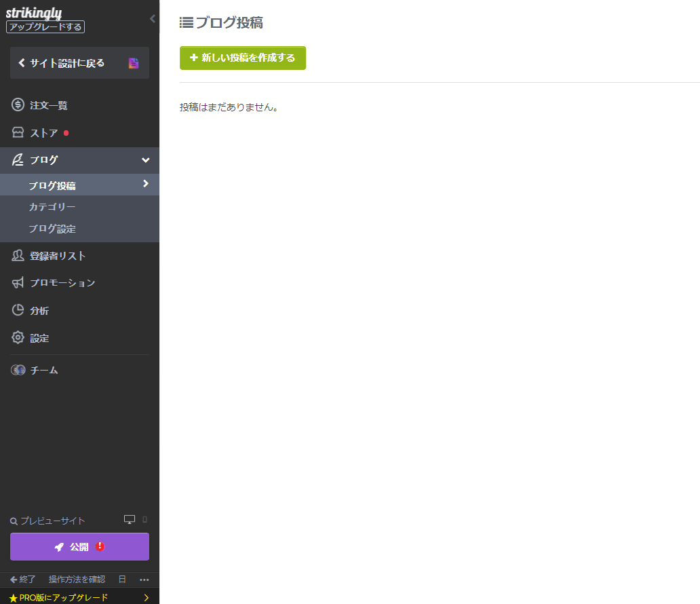Open the ellipsis menu in the bottom bar

coord(143,580)
